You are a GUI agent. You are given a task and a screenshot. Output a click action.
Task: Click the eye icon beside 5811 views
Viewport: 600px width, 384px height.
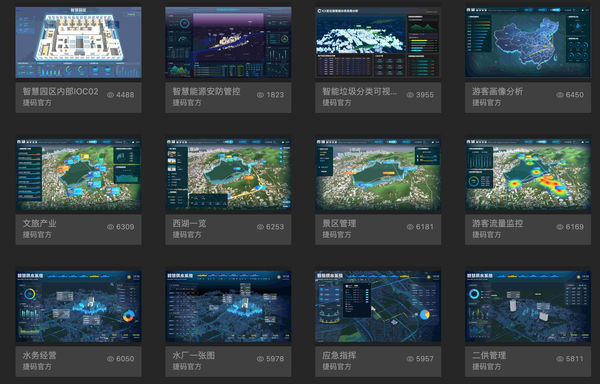[x=560, y=359]
